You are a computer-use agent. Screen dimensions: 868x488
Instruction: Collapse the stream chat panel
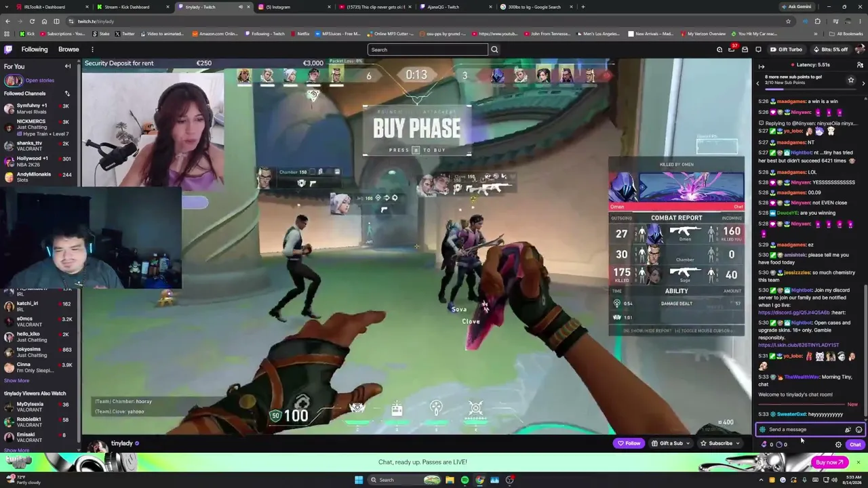tap(762, 66)
